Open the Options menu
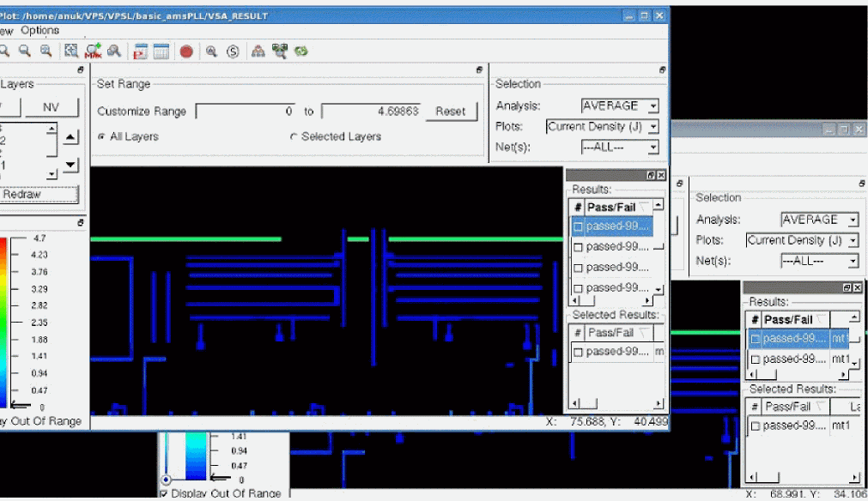This screenshot has width=868, height=501. (x=40, y=30)
